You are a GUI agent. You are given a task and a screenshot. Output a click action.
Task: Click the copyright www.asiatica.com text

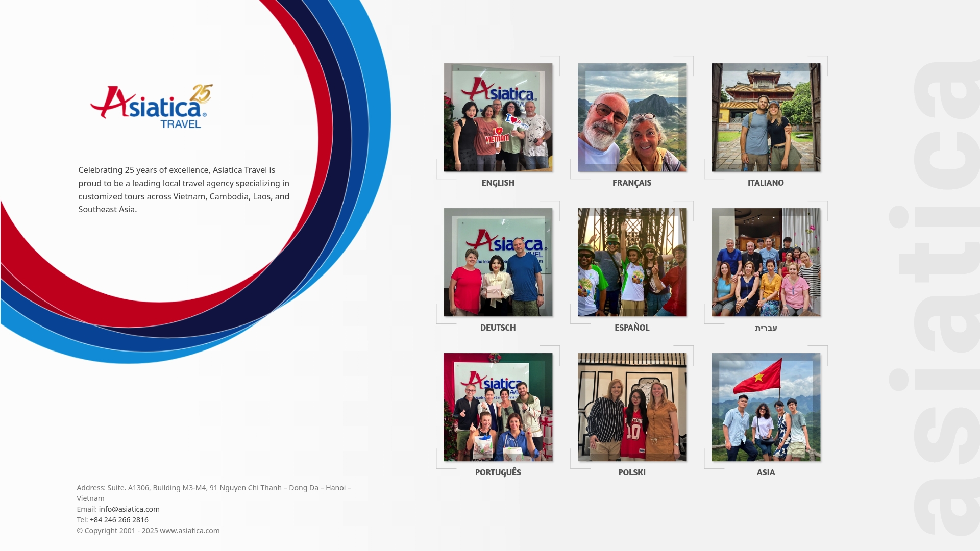148,531
